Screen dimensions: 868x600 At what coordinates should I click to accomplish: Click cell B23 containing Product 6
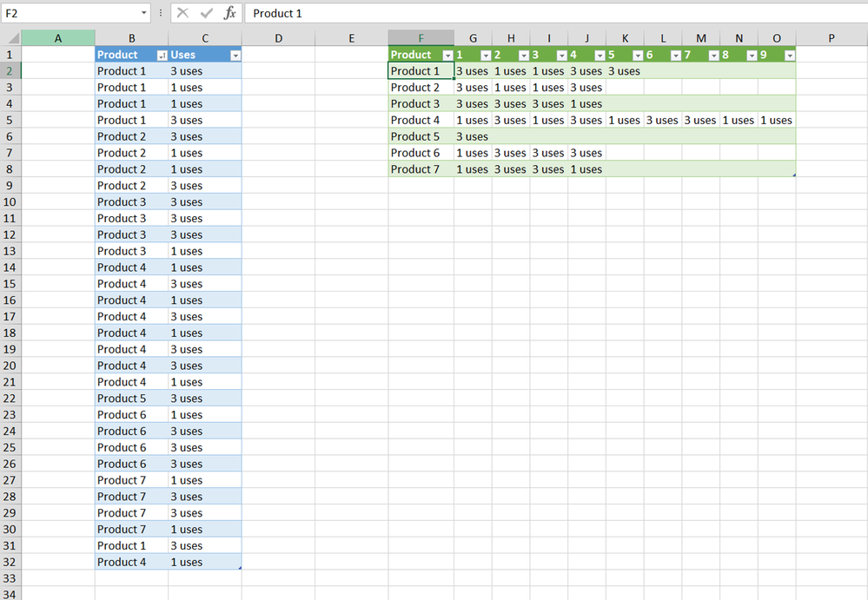132,415
